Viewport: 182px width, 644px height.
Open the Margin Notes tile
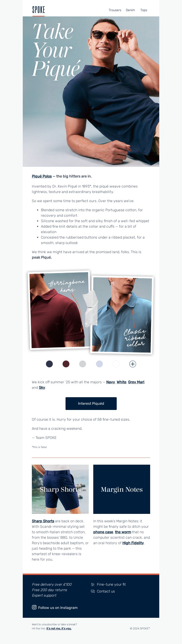pos(121,489)
